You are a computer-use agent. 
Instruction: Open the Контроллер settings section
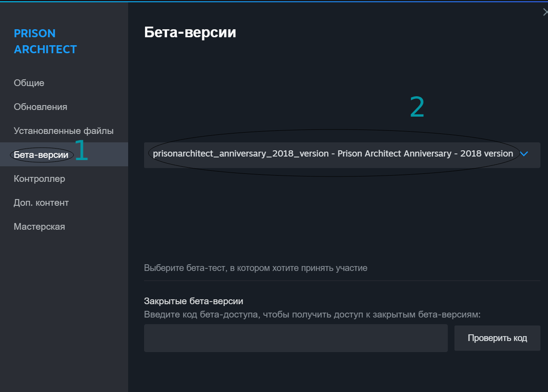pos(64,179)
